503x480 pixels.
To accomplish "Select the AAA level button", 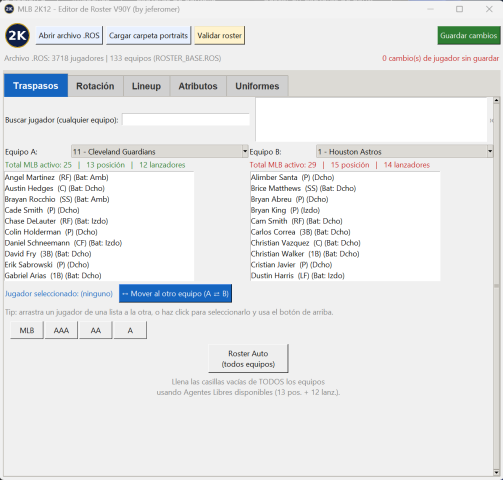I will [x=61, y=330].
